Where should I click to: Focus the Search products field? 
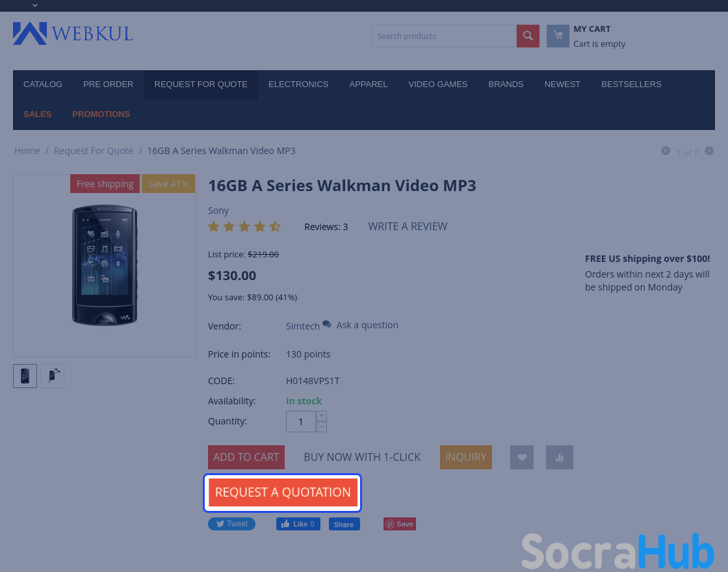click(444, 36)
